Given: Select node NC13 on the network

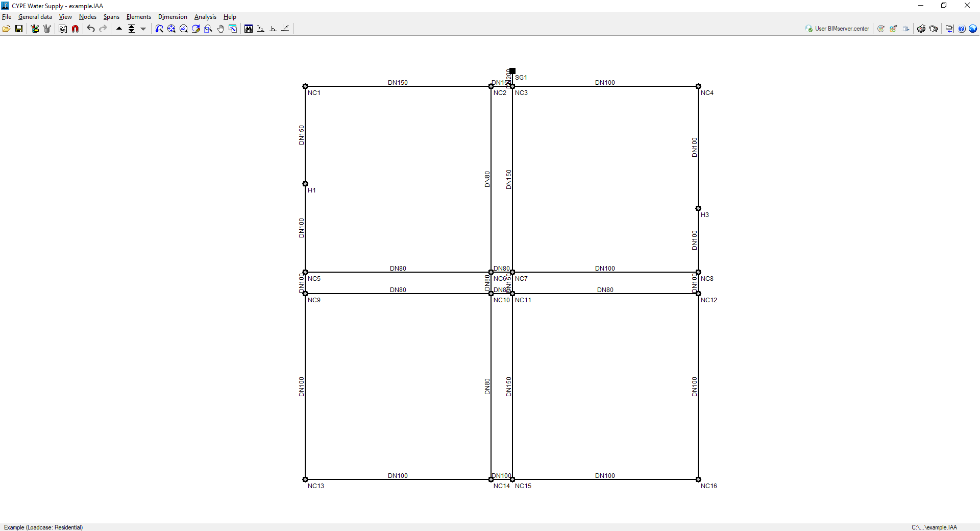Looking at the screenshot, I should click(305, 479).
